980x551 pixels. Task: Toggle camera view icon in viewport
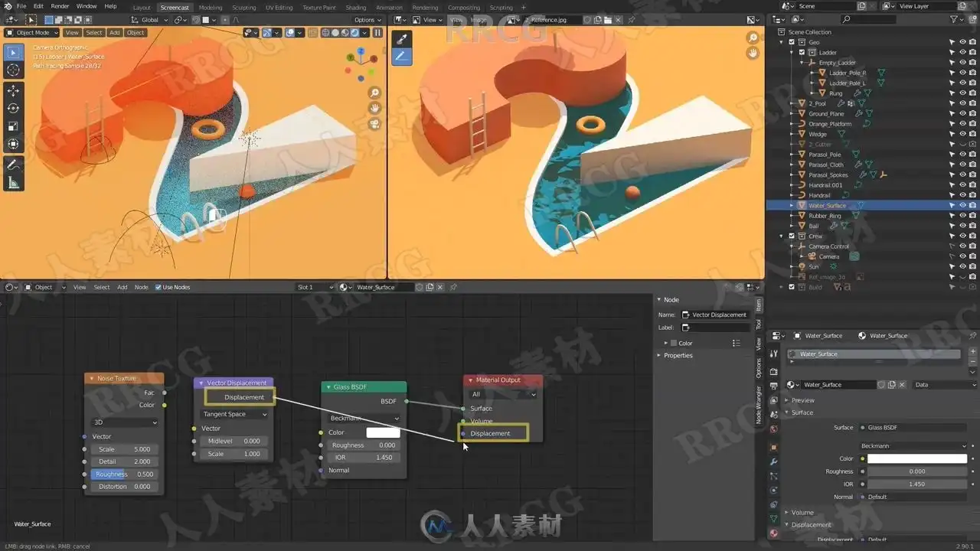click(375, 123)
